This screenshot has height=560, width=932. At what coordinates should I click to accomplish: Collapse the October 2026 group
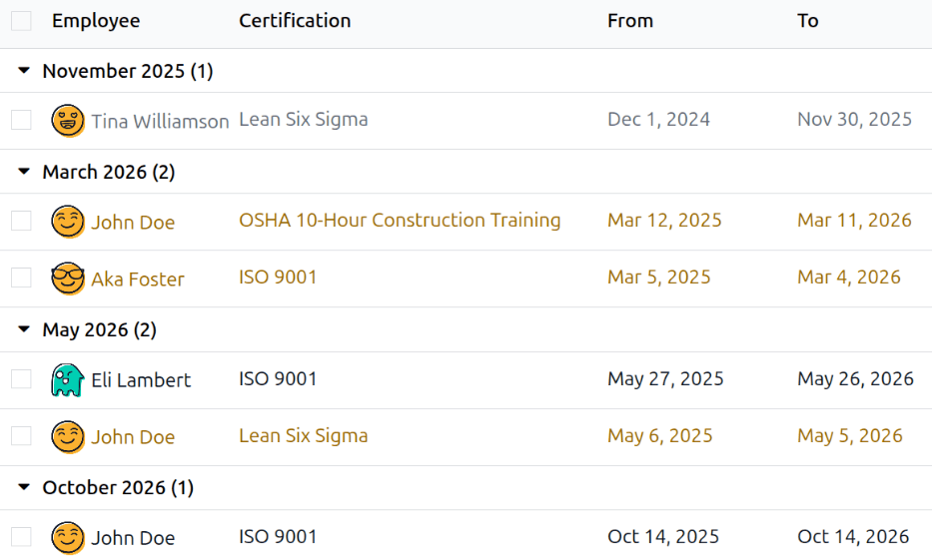(25, 487)
